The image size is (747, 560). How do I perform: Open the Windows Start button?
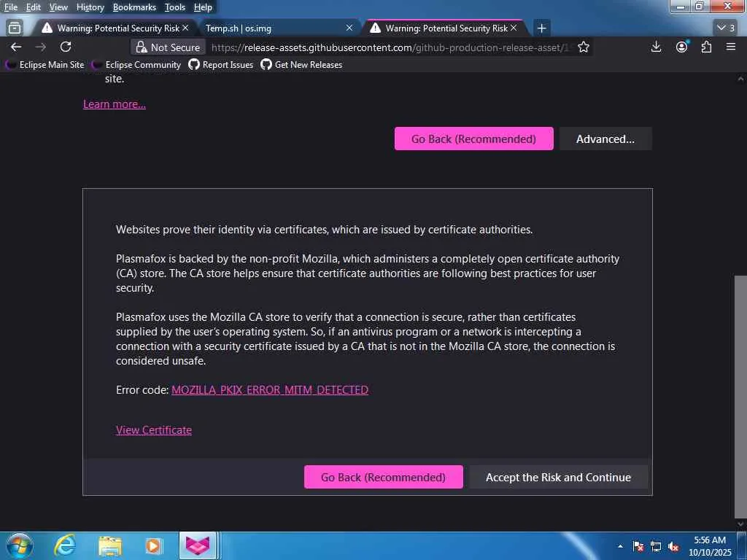pyautogui.click(x=19, y=545)
